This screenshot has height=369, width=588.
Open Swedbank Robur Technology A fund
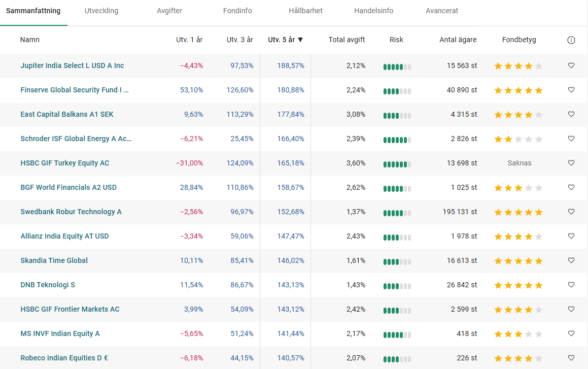point(71,212)
